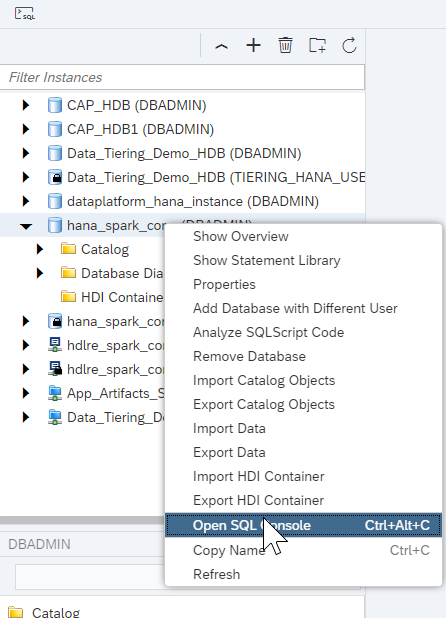446x618 pixels.
Task: Expand the Database Dia folder
Action: [40, 273]
